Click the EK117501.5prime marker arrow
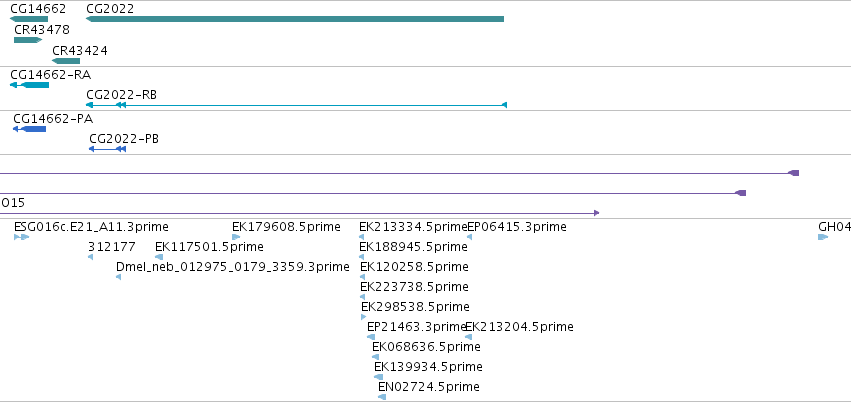 point(159,257)
